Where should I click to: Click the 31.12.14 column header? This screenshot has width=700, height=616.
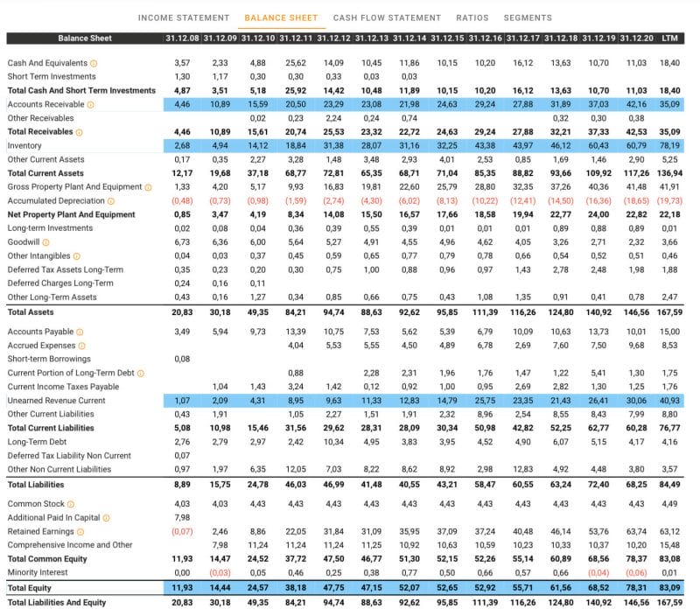pyautogui.click(x=409, y=38)
